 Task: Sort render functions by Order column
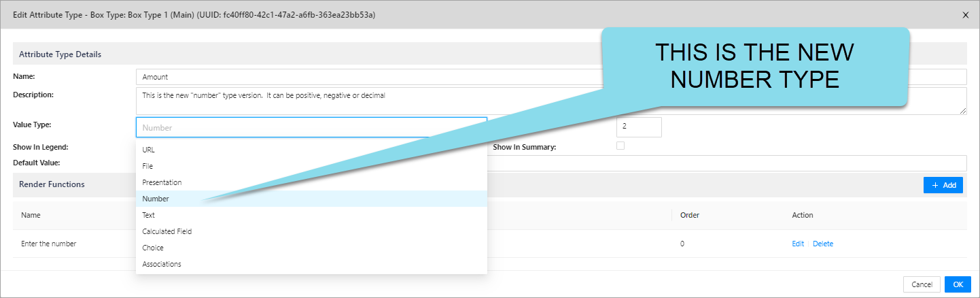click(x=690, y=215)
